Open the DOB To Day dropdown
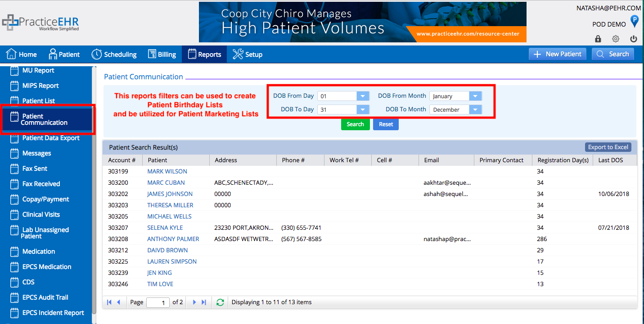This screenshot has width=644, height=324. [363, 110]
